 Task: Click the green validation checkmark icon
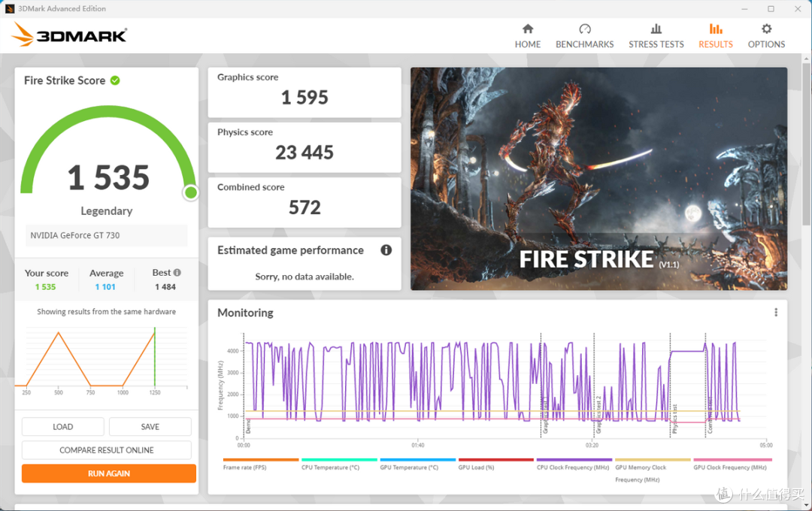pos(115,80)
